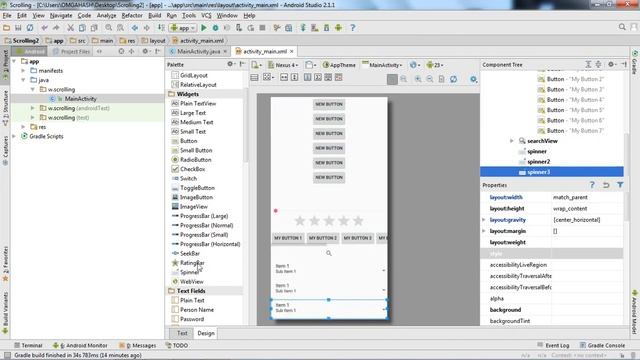Click the Find magnifier icon in toolbar

click(x=109, y=28)
